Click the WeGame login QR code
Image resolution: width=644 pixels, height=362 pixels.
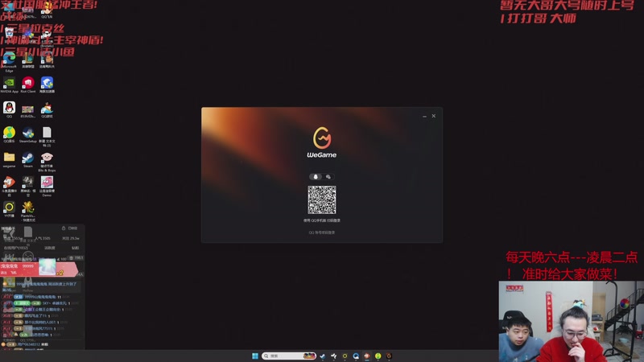click(x=322, y=200)
